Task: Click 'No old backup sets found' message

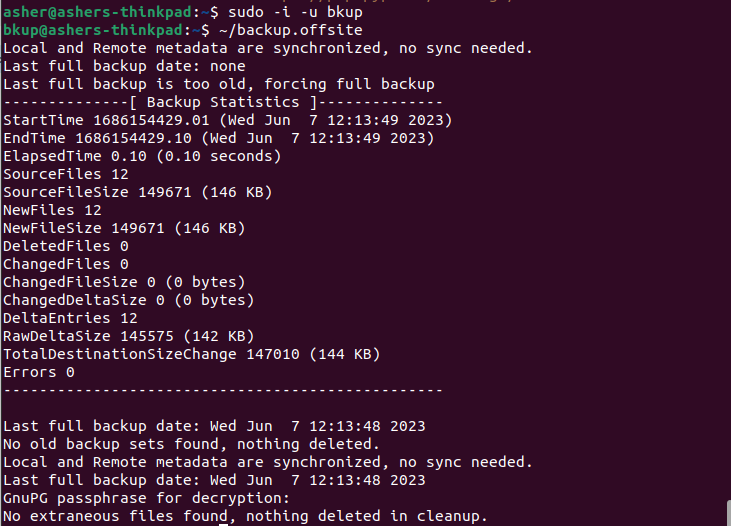Action: tap(191, 444)
